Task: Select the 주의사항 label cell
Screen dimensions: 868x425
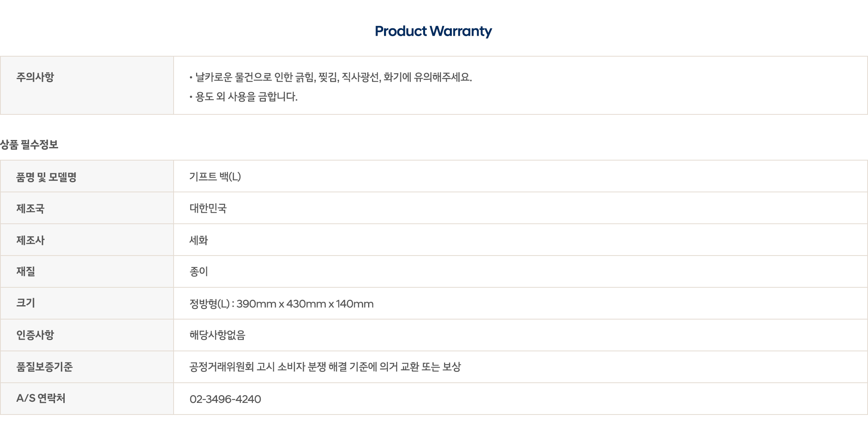Action: [87, 85]
